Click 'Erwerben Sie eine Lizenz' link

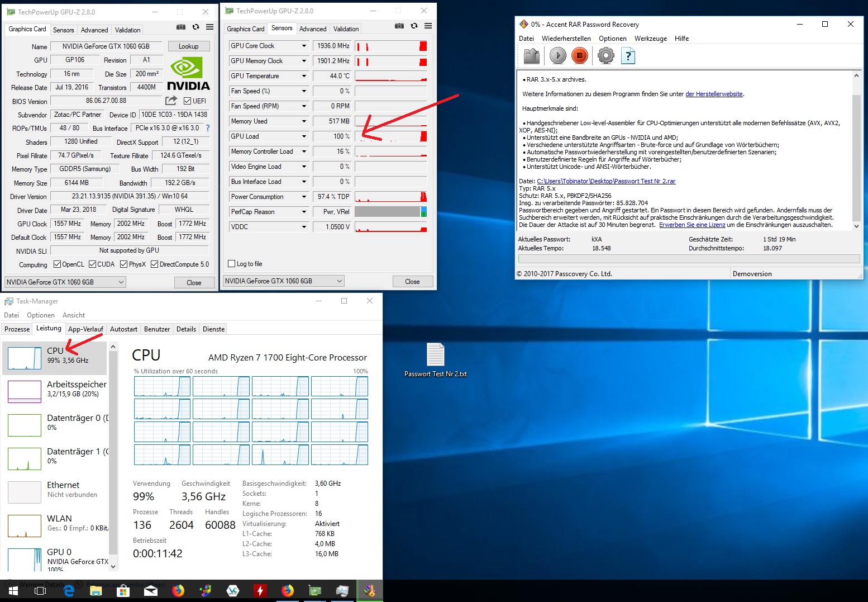pos(692,225)
